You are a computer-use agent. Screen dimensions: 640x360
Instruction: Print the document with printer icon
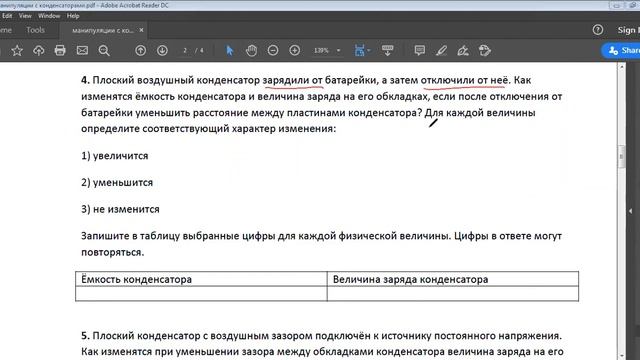point(60,51)
